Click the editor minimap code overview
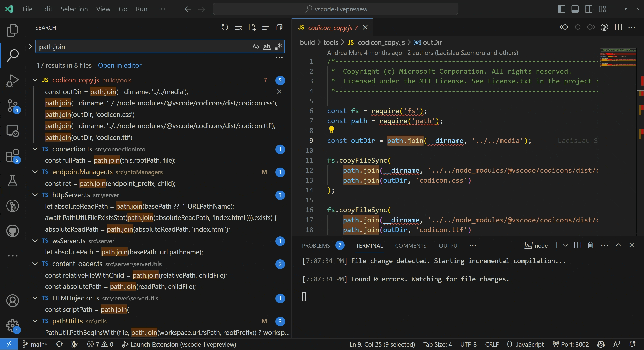Image resolution: width=644 pixels, height=350 pixels. point(618,57)
